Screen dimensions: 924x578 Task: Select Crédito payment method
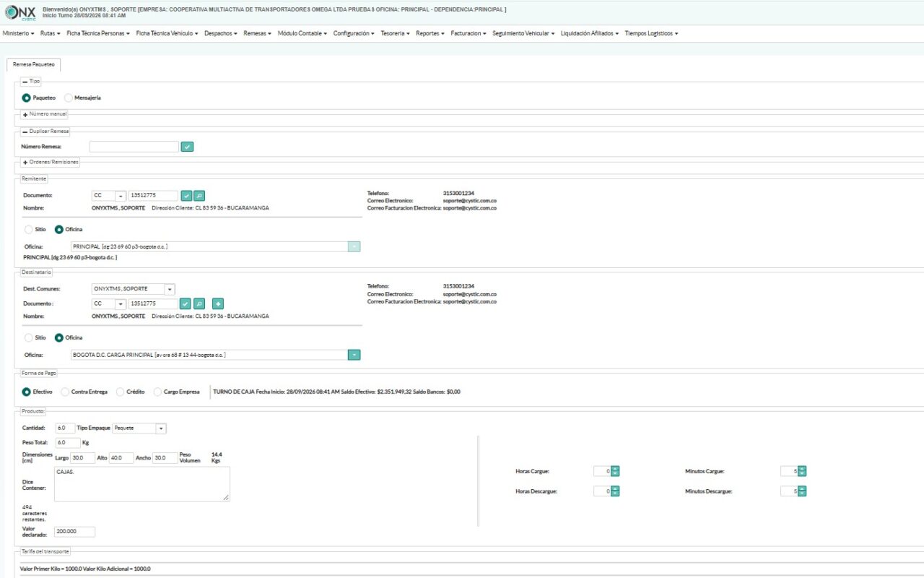pos(121,392)
